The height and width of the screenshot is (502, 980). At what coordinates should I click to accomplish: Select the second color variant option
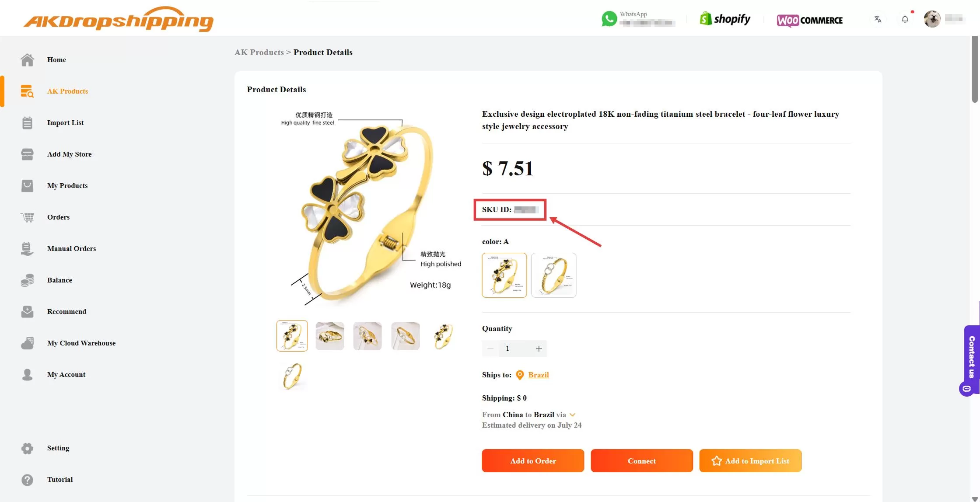point(554,275)
